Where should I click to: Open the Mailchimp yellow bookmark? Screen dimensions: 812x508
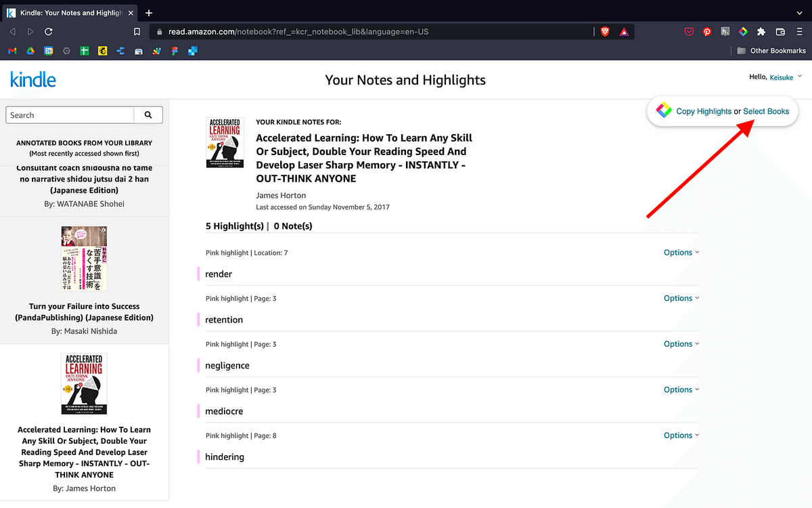pos(103,51)
